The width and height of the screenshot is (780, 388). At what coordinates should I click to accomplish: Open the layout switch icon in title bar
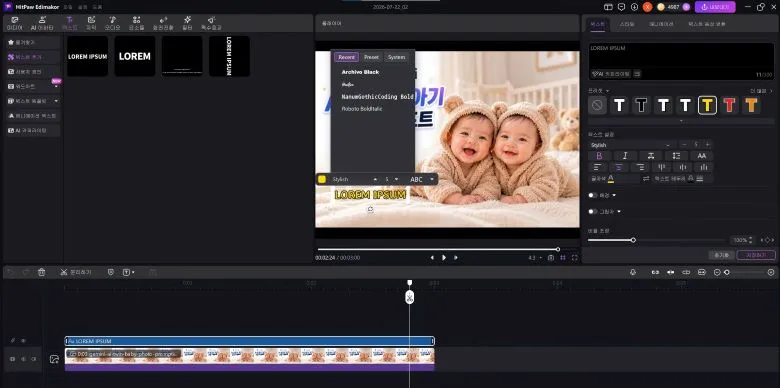tap(608, 7)
